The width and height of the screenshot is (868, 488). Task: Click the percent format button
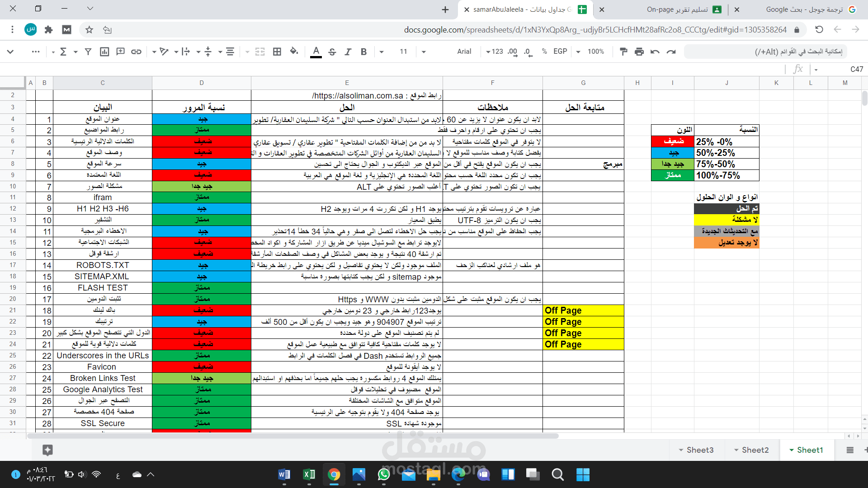point(544,52)
